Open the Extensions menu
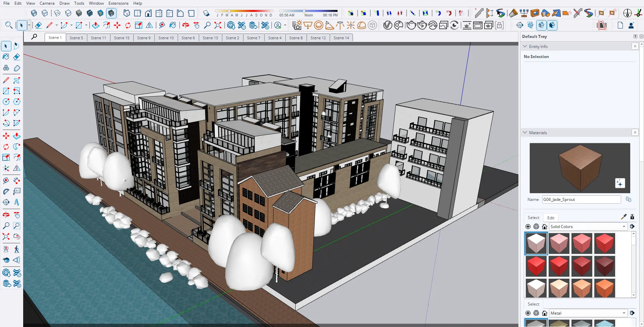The image size is (644, 327). [x=118, y=3]
